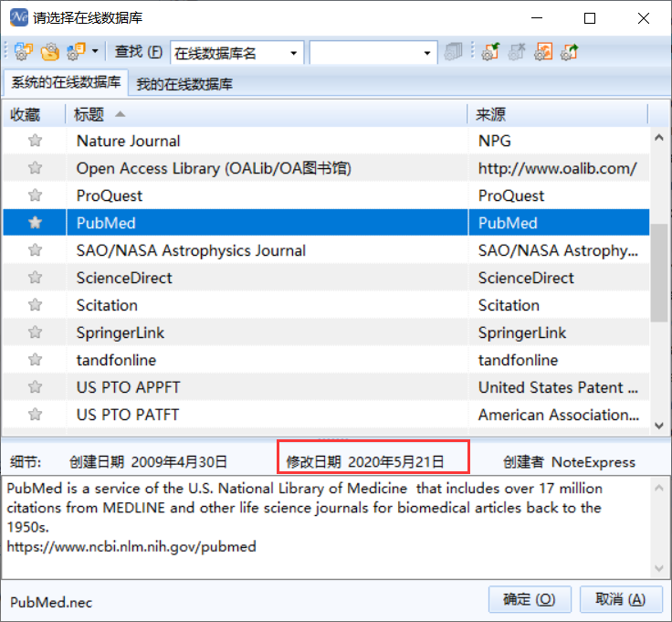The image size is (672, 622).
Task: Open the dropdown arrow next to third toolbar icon
Action: pos(95,52)
